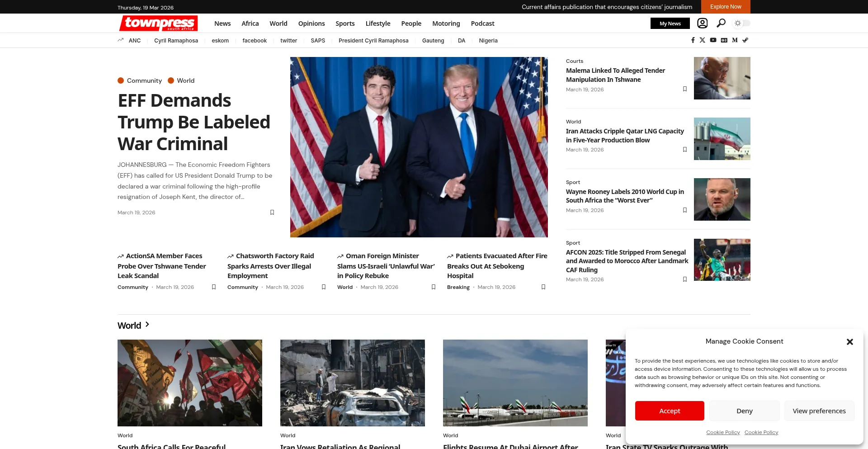The height and width of the screenshot is (449, 868).
Task: Bookmark the ActionSA Member Faces Probe article
Action: pos(214,287)
